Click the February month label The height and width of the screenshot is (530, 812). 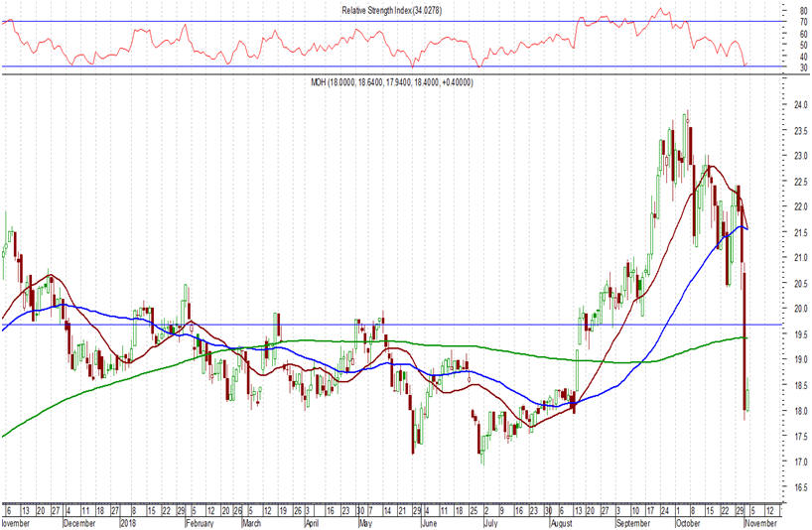click(x=203, y=520)
